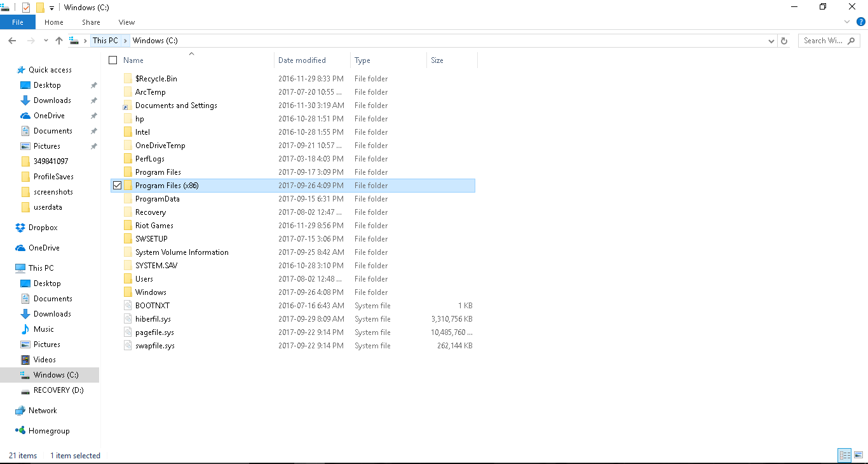
Task: Click the Recovery folder name in the file list
Action: 151,212
